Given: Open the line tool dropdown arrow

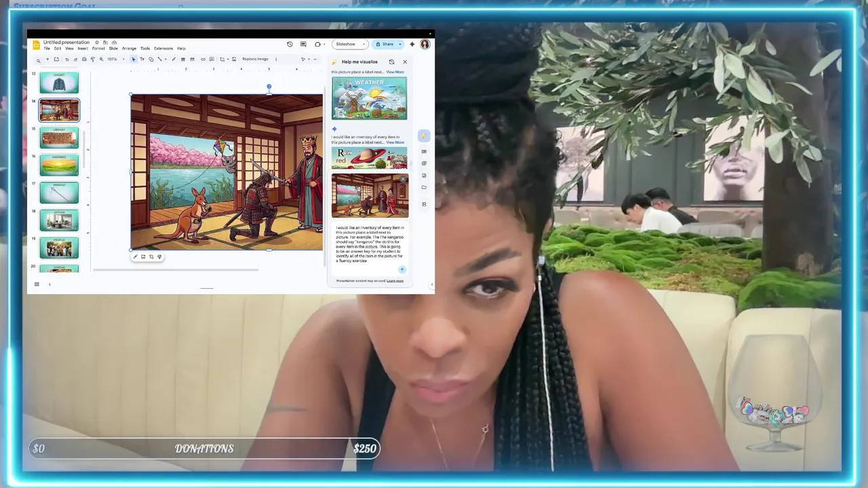Looking at the screenshot, I should click(165, 59).
